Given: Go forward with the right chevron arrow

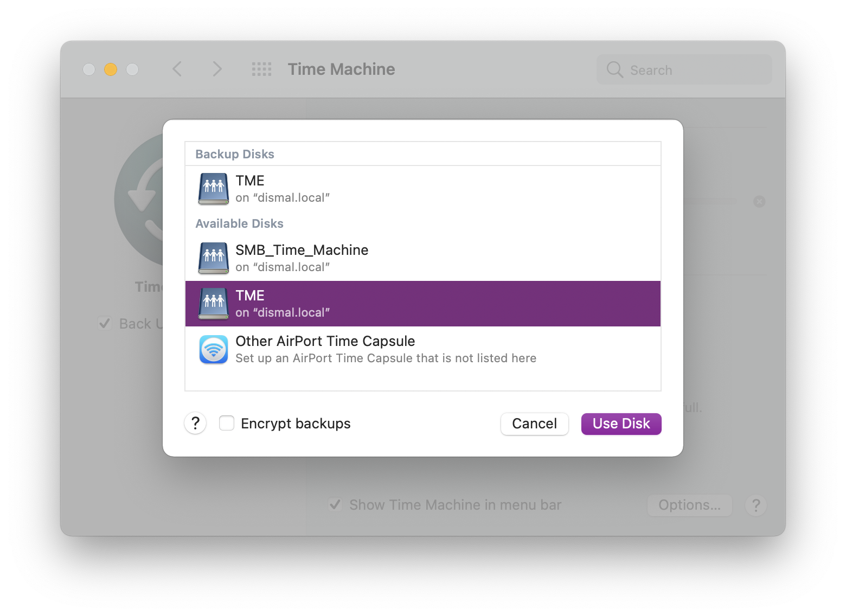Looking at the screenshot, I should pyautogui.click(x=217, y=69).
